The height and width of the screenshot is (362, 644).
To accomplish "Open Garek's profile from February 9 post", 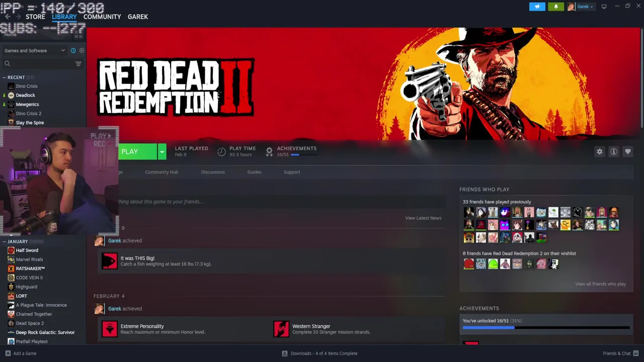I will pos(115,240).
